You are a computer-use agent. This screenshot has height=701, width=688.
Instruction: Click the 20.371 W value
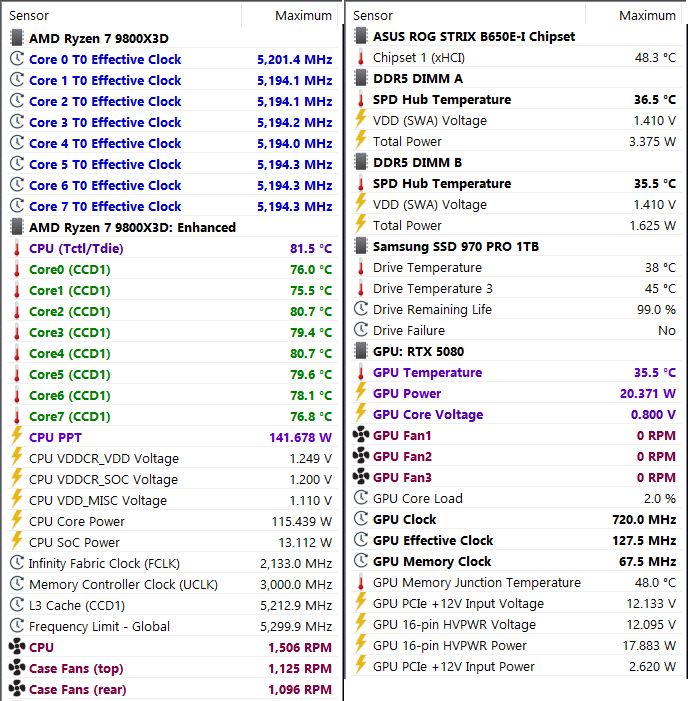[648, 393]
